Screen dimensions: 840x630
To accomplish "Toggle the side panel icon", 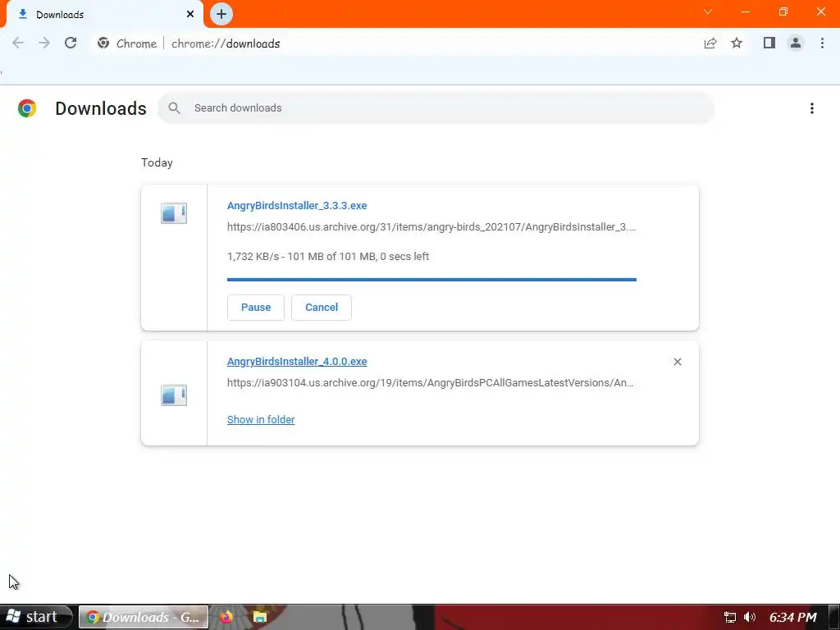I will [x=769, y=43].
